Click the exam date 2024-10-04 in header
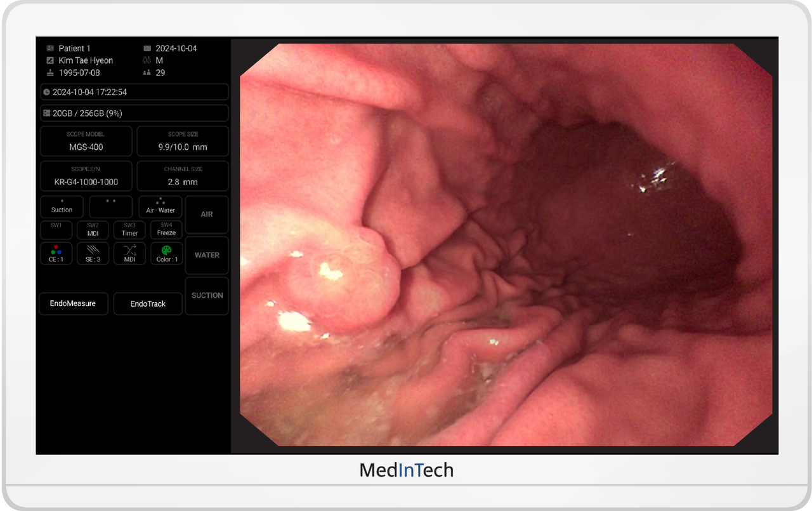 click(x=176, y=48)
